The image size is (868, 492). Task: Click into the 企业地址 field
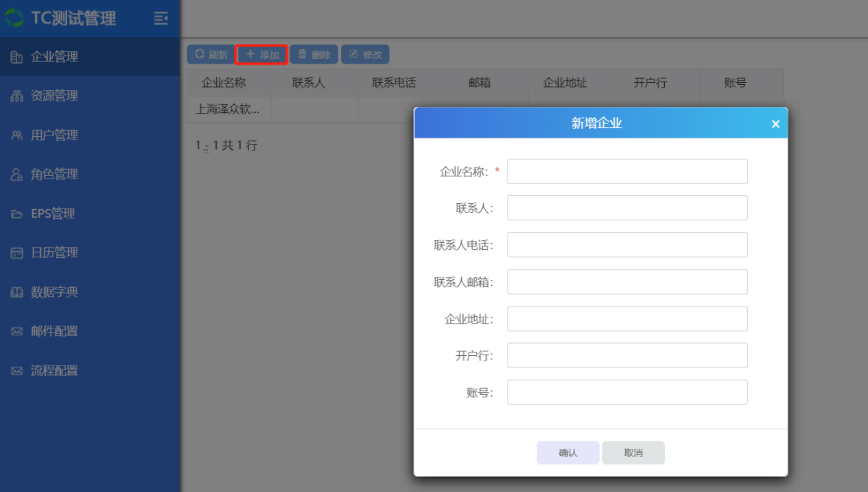(627, 319)
